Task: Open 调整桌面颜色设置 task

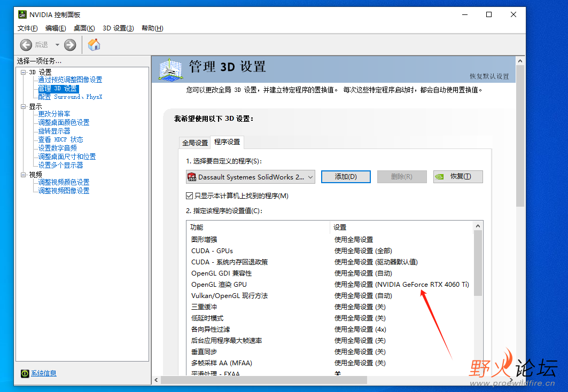Action: tap(64, 122)
